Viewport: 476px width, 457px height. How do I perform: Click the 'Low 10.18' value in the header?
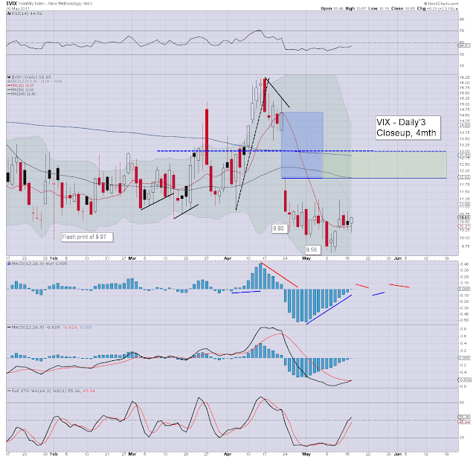click(x=379, y=8)
